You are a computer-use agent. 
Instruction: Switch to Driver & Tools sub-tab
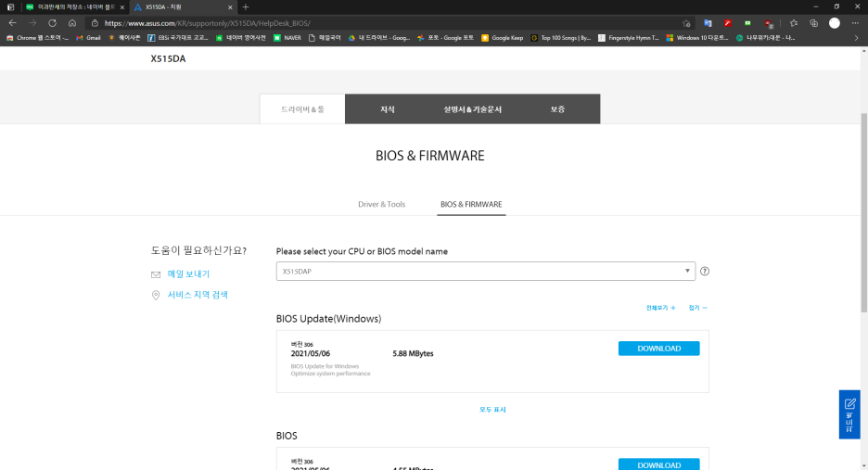(x=381, y=204)
